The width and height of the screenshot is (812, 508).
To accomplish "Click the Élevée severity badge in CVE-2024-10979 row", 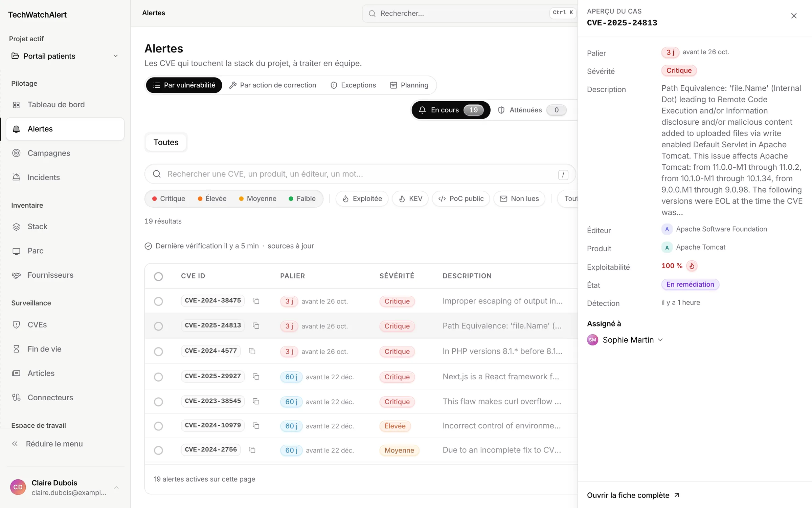I will coord(395,426).
